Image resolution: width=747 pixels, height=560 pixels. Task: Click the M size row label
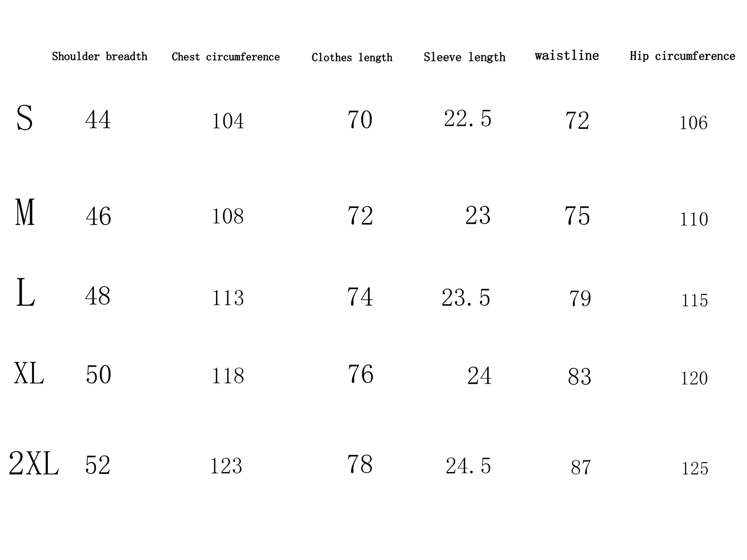25,212
